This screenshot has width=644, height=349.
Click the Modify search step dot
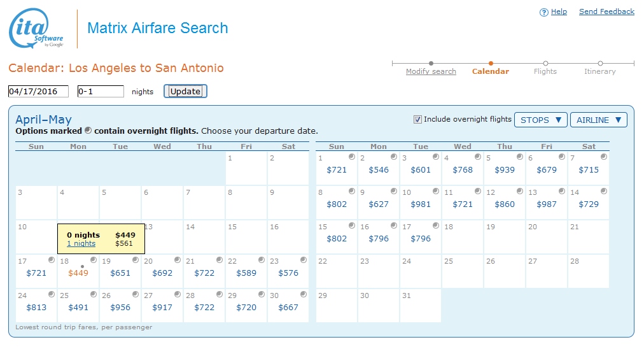tap(431, 63)
